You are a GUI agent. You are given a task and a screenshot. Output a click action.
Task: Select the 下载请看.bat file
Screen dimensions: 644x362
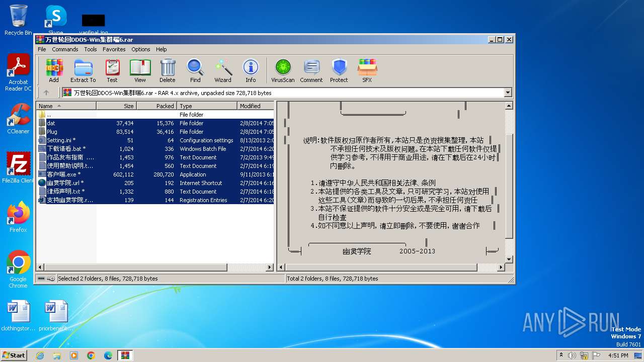[x=155, y=149]
